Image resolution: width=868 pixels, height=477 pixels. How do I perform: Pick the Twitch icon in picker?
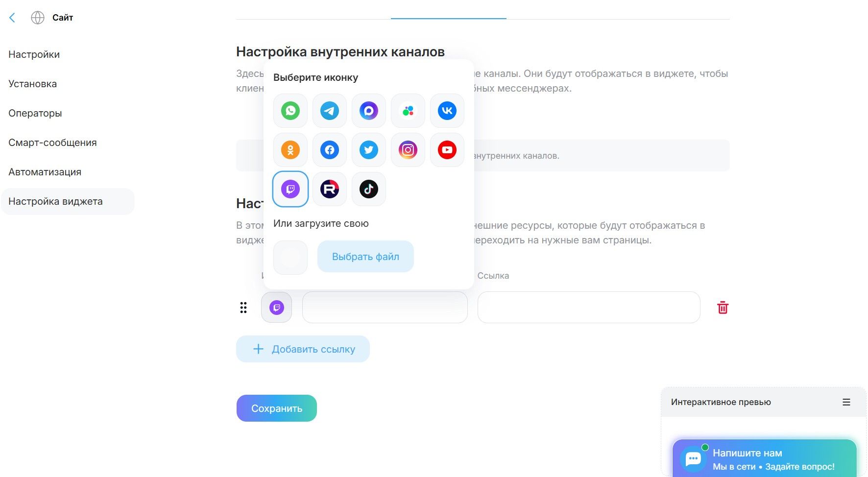[290, 189]
